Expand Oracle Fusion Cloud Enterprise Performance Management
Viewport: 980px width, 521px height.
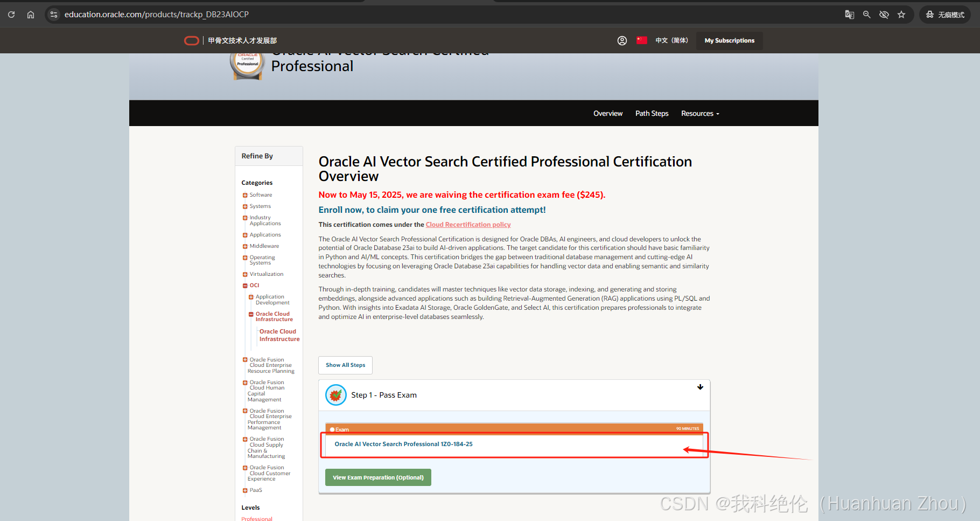[x=245, y=411]
